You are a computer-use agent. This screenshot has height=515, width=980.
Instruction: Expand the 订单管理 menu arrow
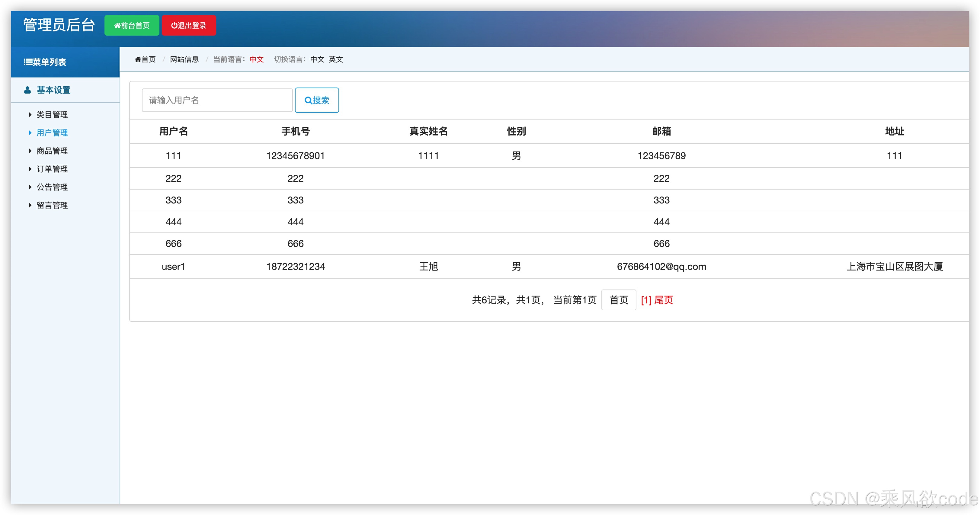[30, 169]
